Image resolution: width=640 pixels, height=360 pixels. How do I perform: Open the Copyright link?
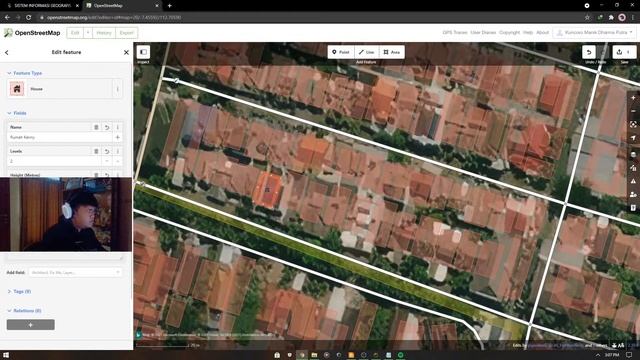coord(509,32)
